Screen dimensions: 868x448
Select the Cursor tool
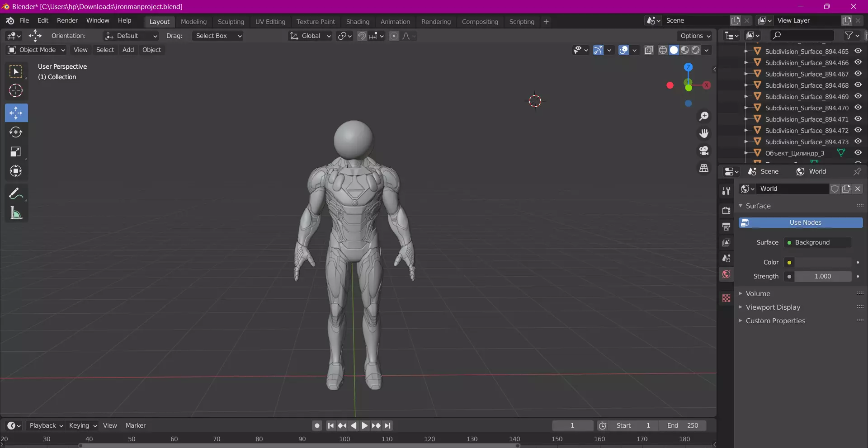[x=16, y=91]
